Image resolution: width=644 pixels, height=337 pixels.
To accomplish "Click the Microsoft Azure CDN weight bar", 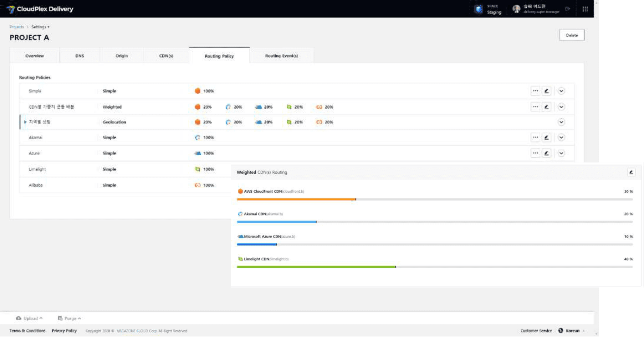I will click(435, 244).
